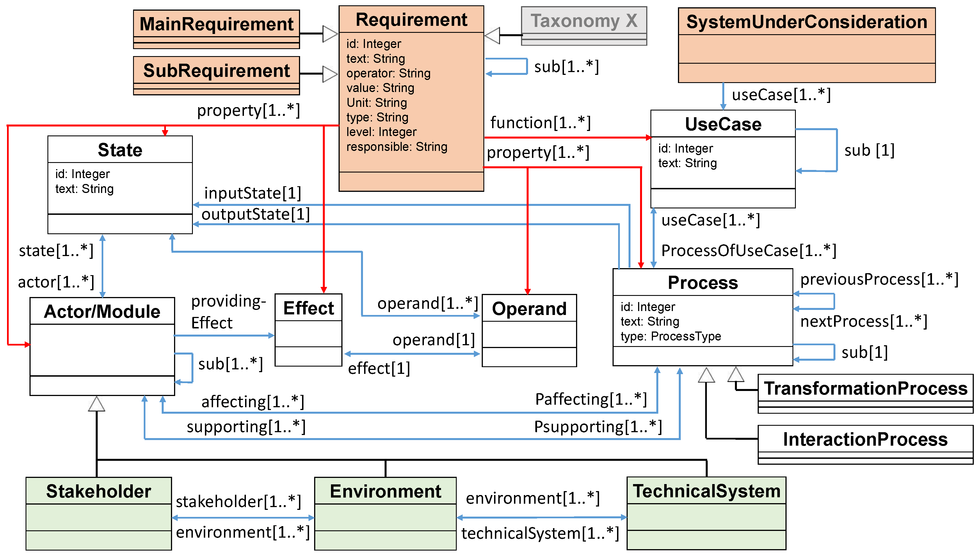Select the State class title
The height and width of the screenshot is (557, 980).
coord(120,149)
